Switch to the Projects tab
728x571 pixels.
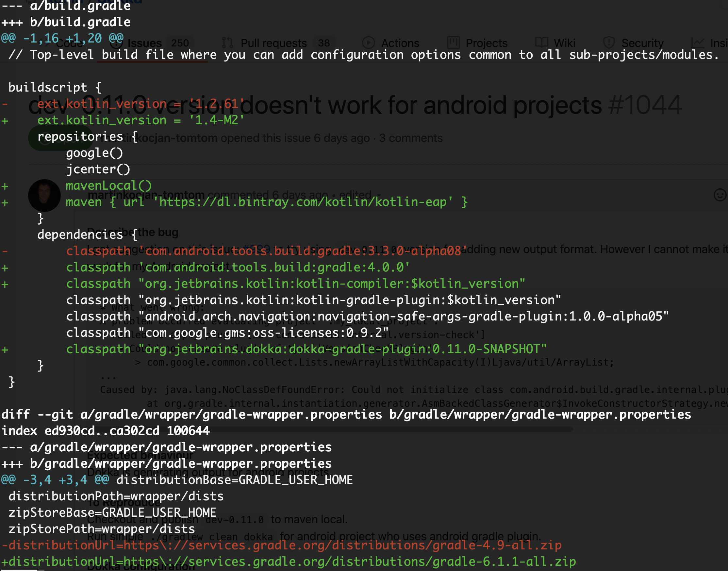tap(477, 43)
